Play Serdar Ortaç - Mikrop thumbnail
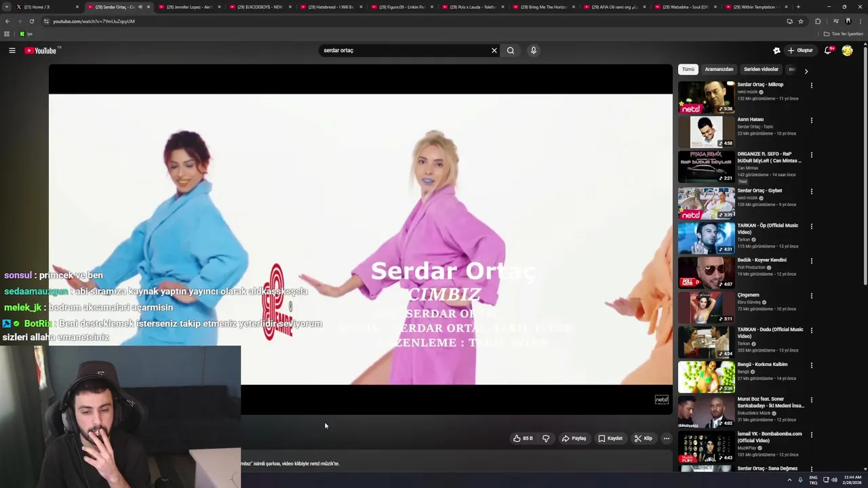 (x=706, y=98)
